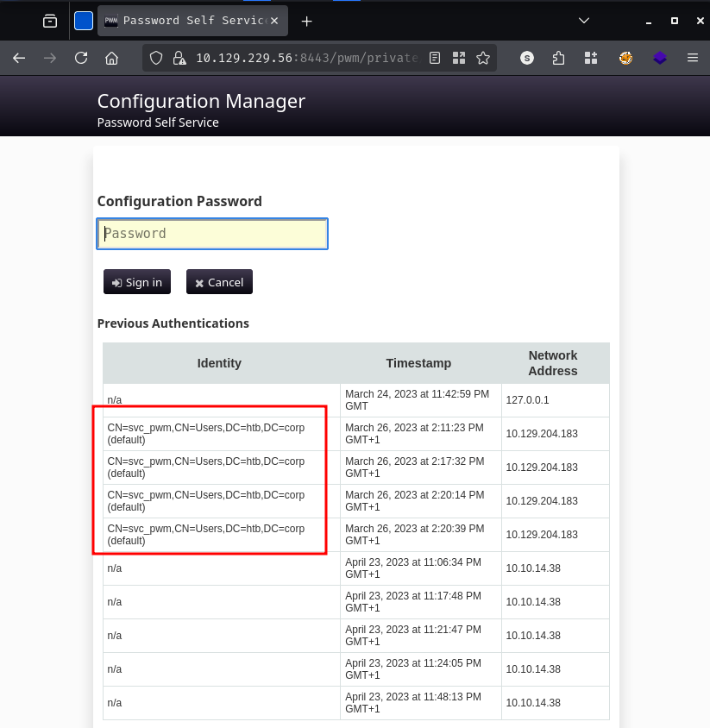Open a new tab with plus button

[x=306, y=21]
